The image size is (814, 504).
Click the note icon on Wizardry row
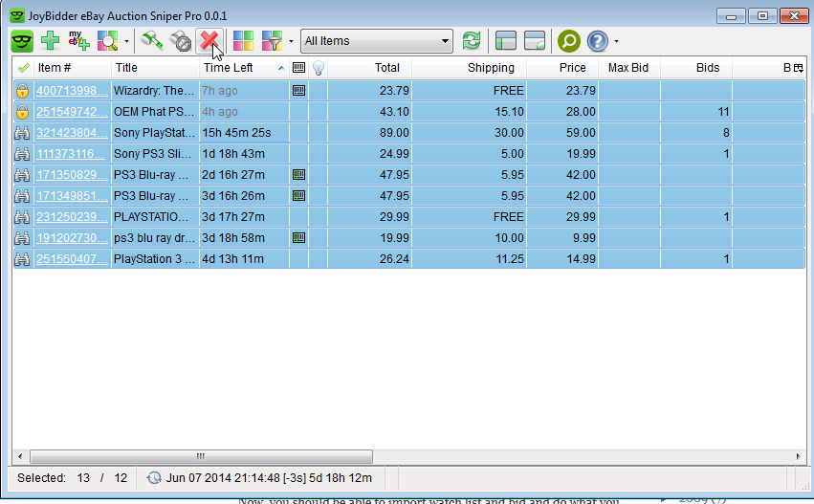[298, 90]
